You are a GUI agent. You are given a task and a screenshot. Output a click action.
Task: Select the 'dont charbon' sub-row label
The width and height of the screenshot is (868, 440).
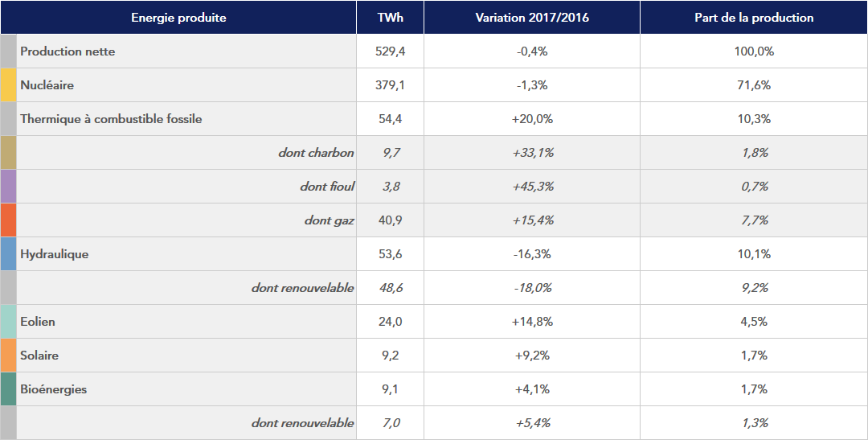(x=316, y=153)
